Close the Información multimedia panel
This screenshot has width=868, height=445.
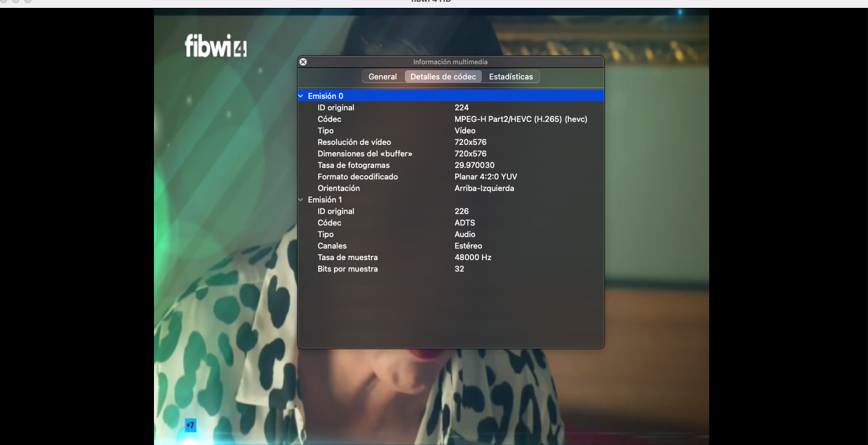tap(303, 62)
